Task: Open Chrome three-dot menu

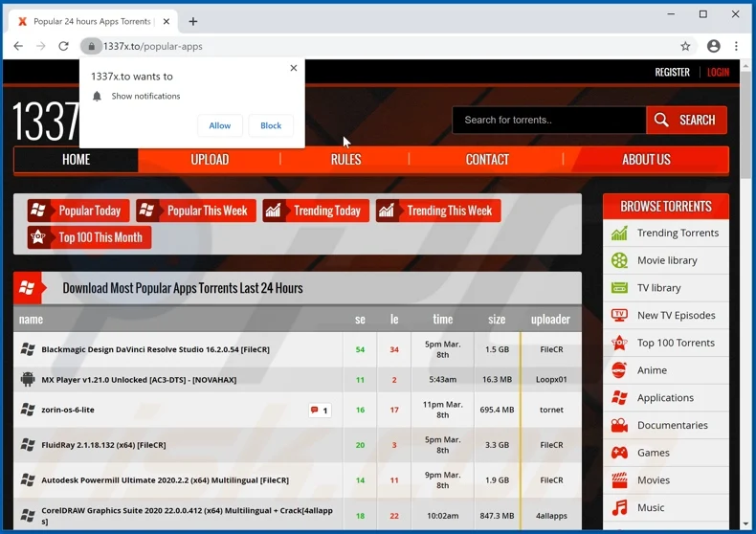Action: pyautogui.click(x=736, y=46)
